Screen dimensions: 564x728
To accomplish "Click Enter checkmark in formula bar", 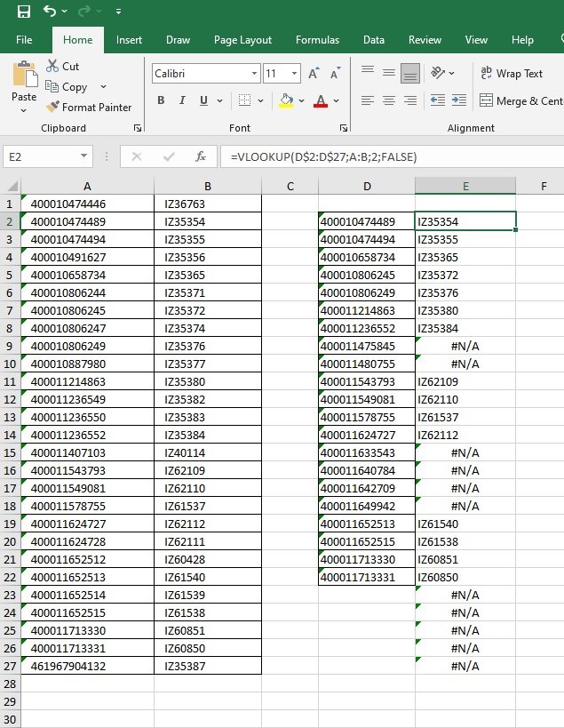I will tap(169, 157).
